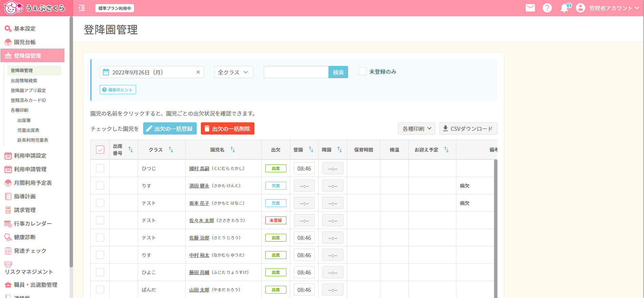Open the date picker field 2022年9月26日
644x298 pixels.
click(152, 72)
